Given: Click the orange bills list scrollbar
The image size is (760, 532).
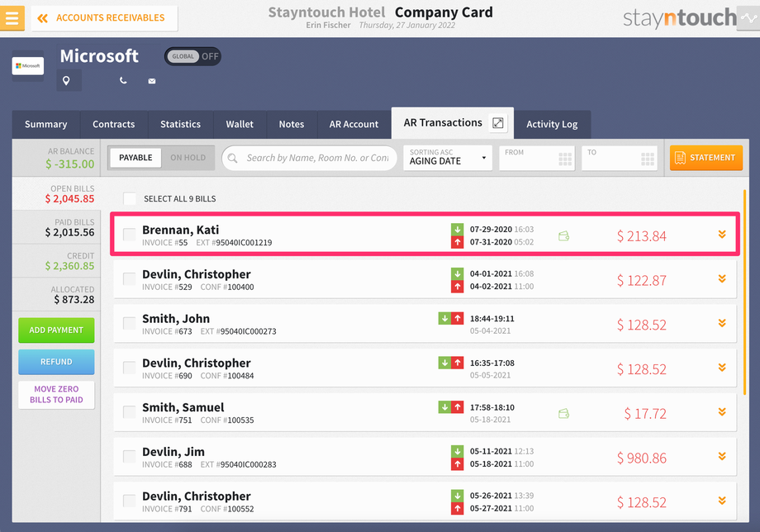Looking at the screenshot, I should pos(744,292).
